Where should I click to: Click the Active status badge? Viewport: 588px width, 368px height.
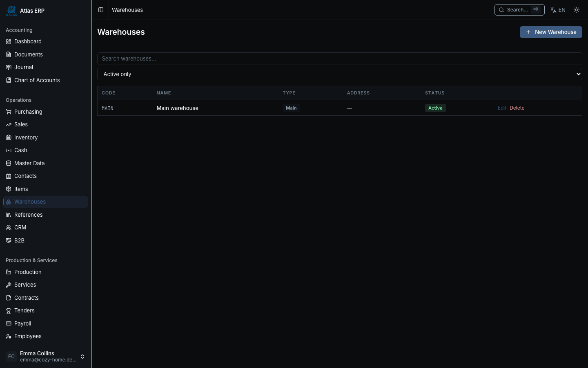(435, 108)
